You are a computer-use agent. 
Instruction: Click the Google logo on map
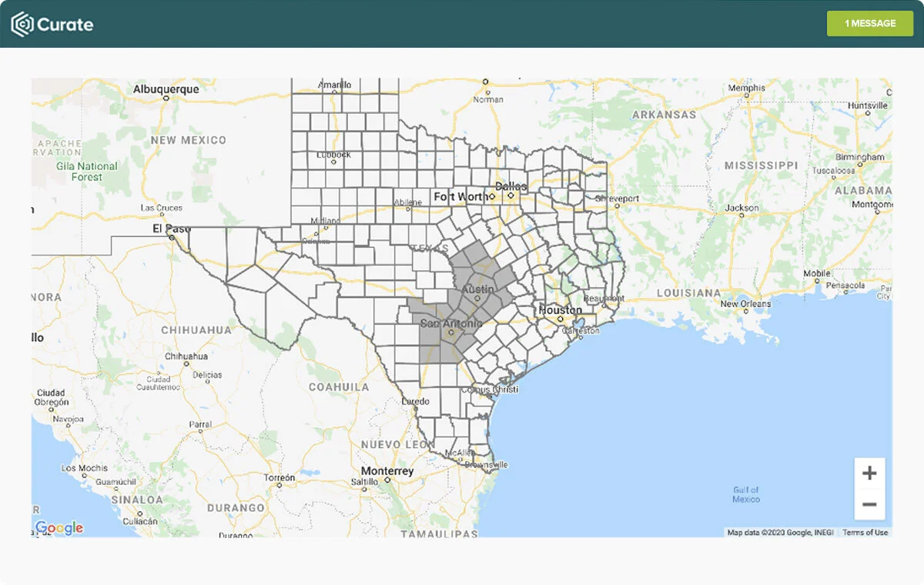[59, 528]
